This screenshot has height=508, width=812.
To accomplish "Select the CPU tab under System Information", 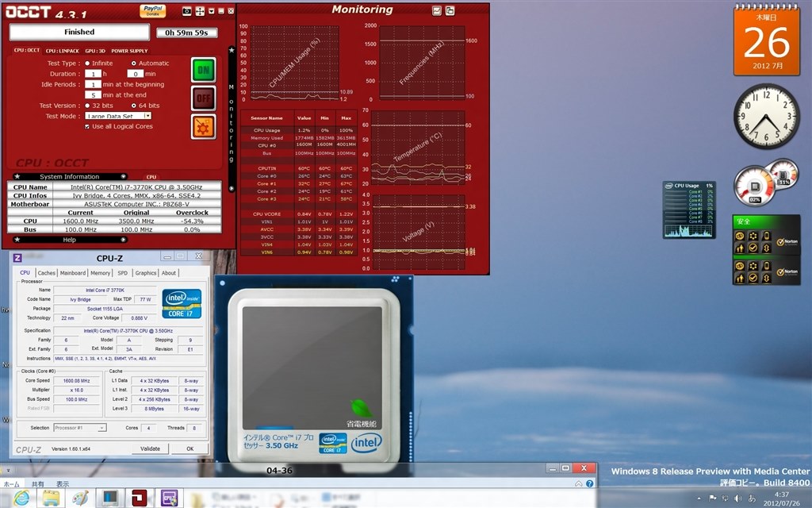I will click(x=151, y=177).
